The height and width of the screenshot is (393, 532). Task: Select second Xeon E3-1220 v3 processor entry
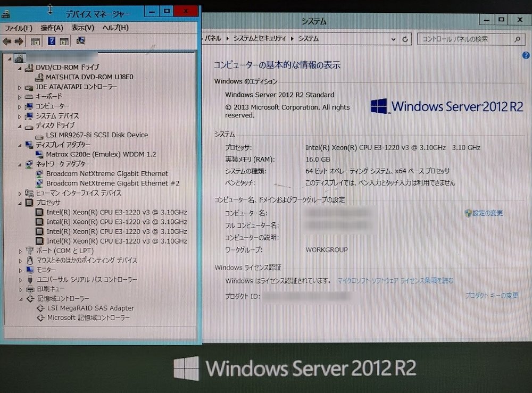point(117,222)
